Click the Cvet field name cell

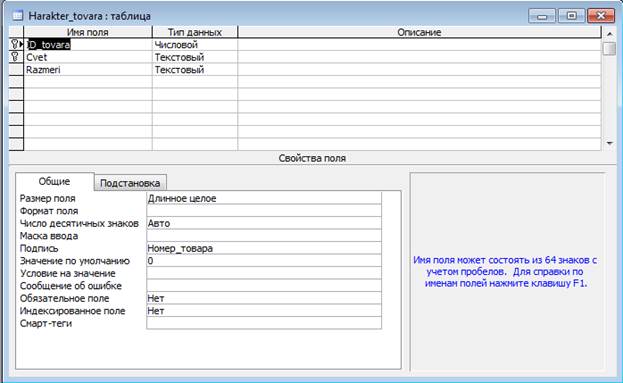[x=88, y=57]
